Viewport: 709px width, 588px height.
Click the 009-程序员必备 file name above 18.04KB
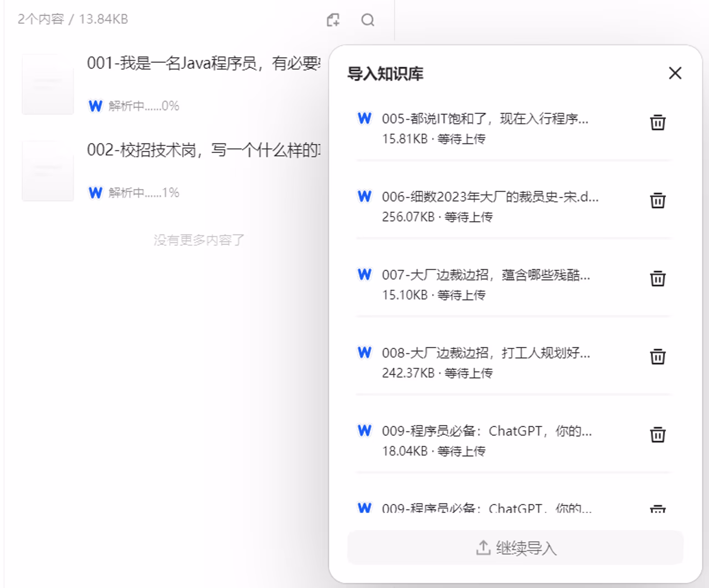coord(487,431)
